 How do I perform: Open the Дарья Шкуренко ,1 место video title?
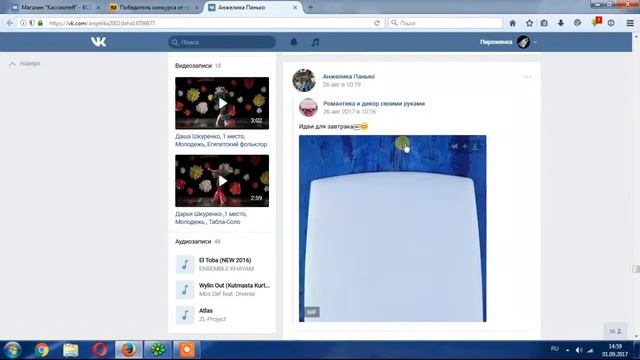(x=211, y=218)
